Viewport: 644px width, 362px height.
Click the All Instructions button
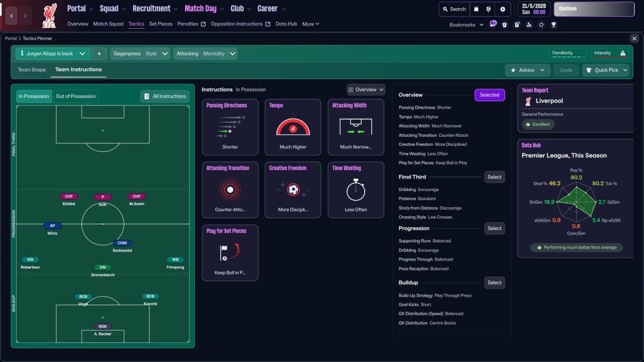point(165,96)
